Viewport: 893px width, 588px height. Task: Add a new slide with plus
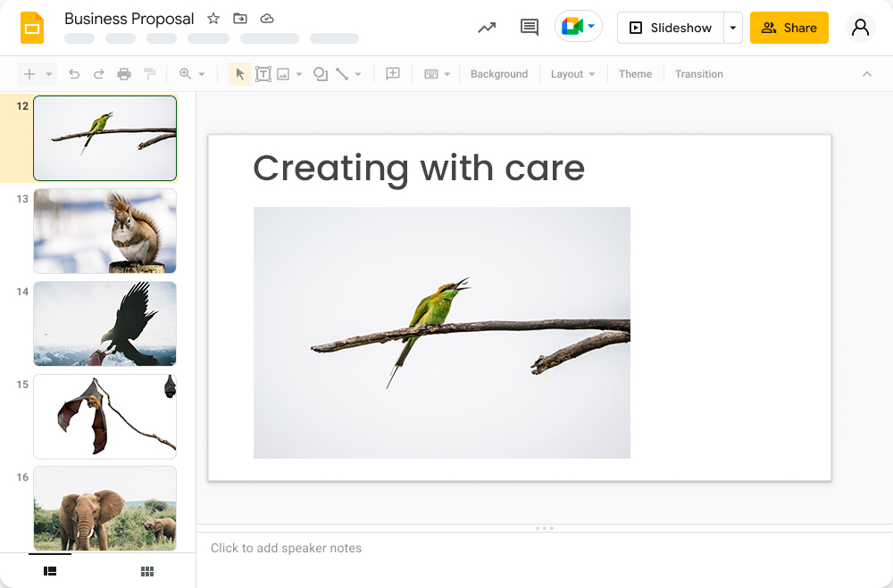[29, 74]
